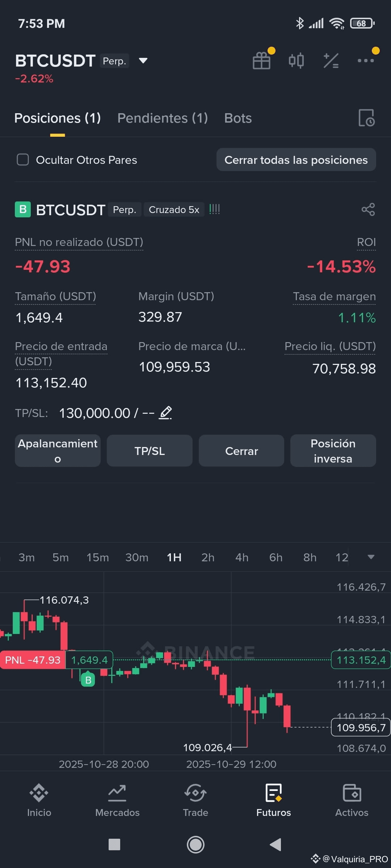Edit TP/SL with the pencil icon
This screenshot has width=391, height=868.
pyautogui.click(x=165, y=413)
